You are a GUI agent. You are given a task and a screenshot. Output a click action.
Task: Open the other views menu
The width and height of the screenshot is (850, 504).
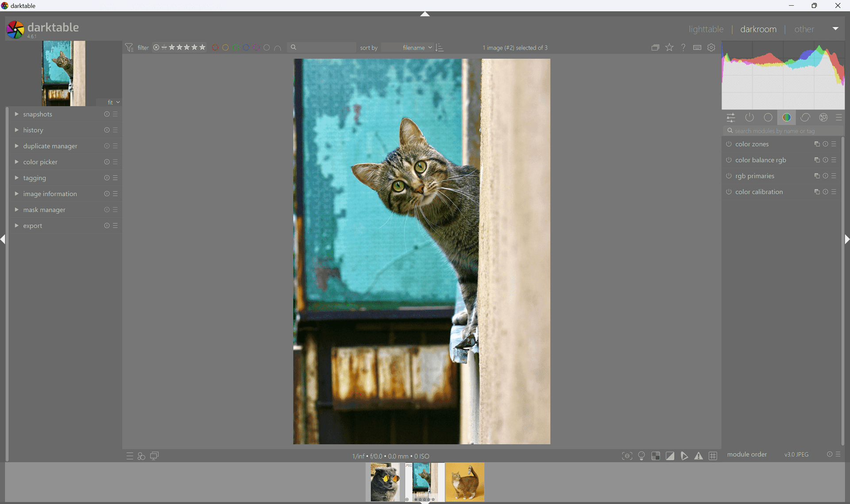pos(804,29)
